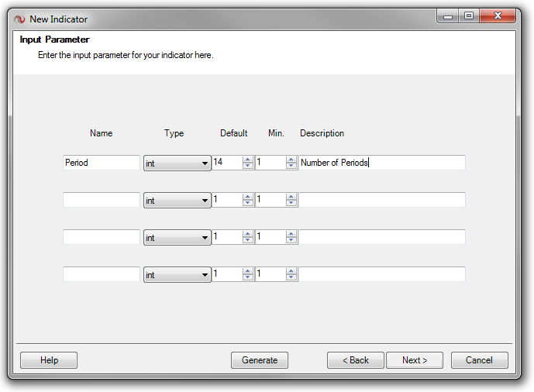Click the second row's empty Name field
Viewport: 534px width, 392px height.
tap(102, 200)
